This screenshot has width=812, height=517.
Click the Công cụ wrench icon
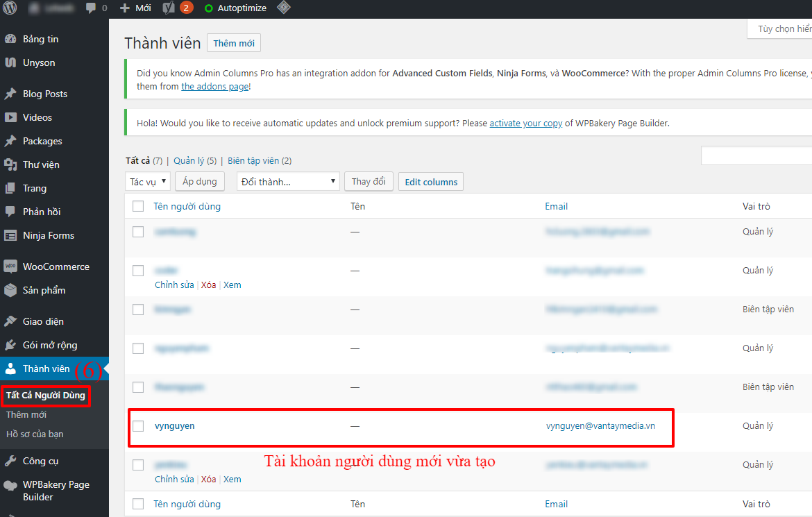[10, 461]
